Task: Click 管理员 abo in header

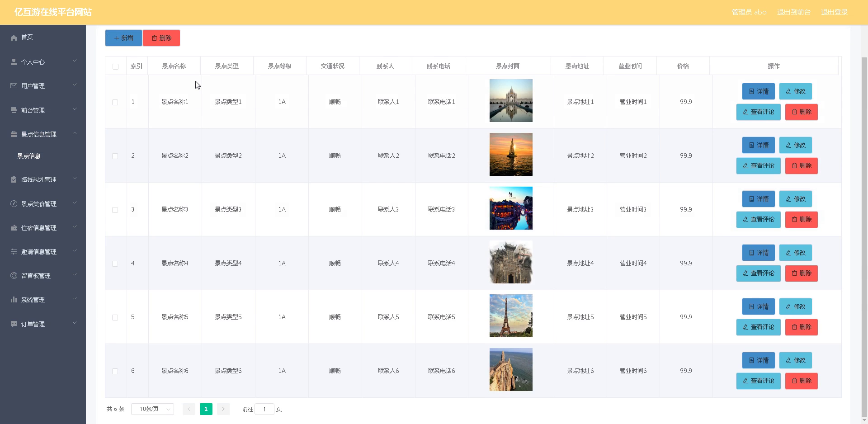Action: point(749,12)
